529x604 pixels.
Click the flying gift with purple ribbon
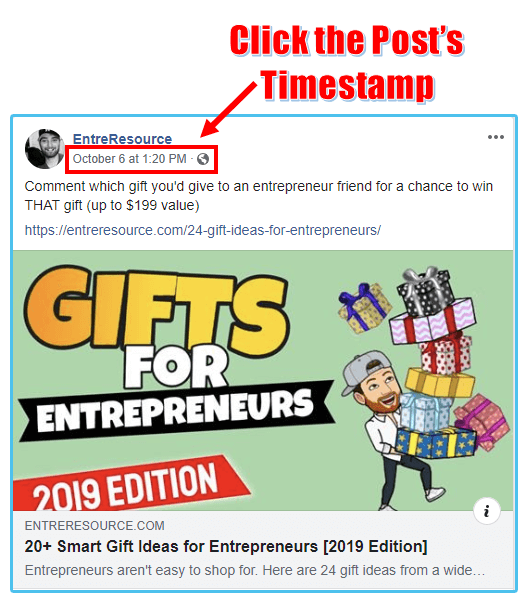363,308
